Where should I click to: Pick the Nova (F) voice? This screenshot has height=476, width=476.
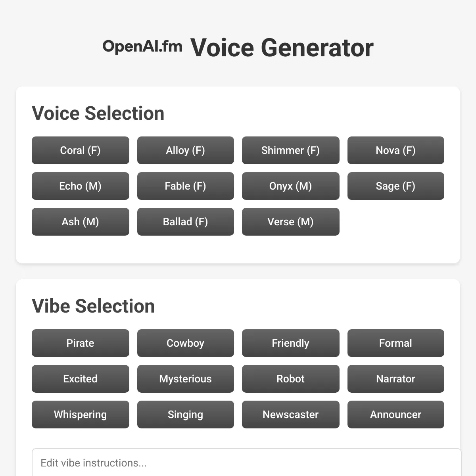pyautogui.click(x=395, y=150)
